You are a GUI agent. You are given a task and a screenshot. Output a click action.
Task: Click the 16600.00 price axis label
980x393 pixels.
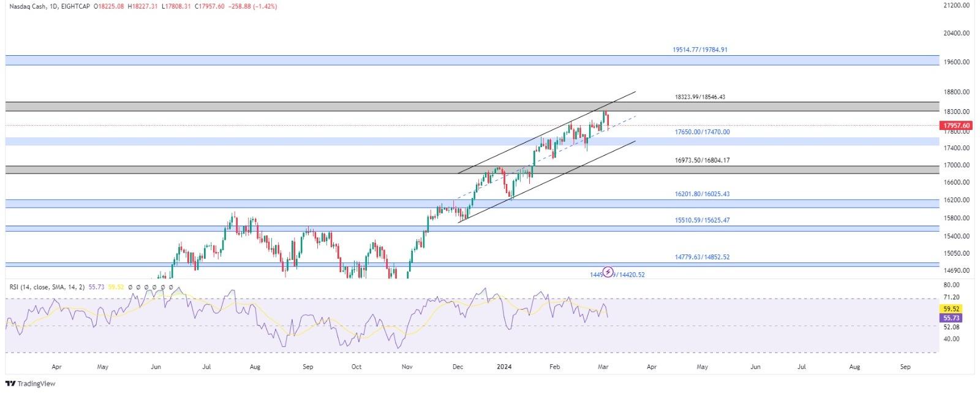957,183
